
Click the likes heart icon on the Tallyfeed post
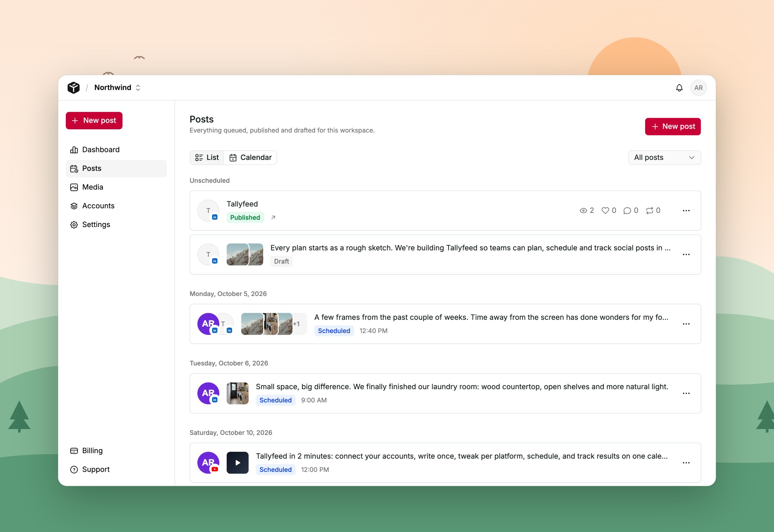pos(605,210)
